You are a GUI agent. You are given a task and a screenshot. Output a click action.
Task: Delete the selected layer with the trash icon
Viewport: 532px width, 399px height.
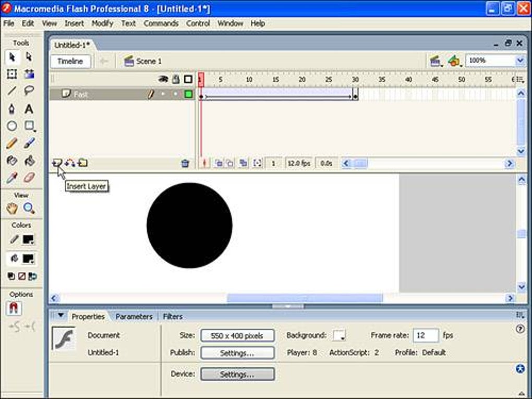point(185,163)
